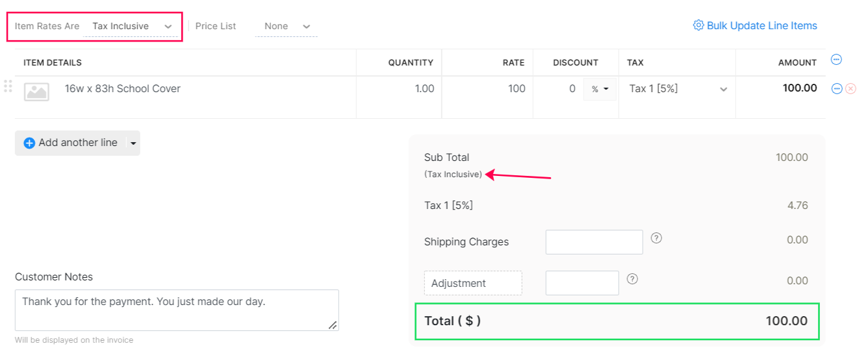The image size is (868, 357).
Task: Open the Tax 1 [5%] dropdown
Action: 677,89
